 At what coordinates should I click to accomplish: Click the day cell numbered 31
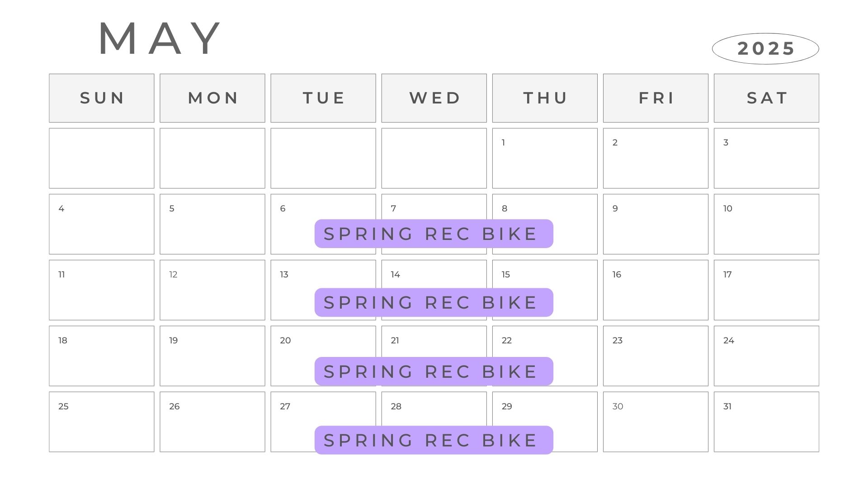pyautogui.click(x=766, y=422)
